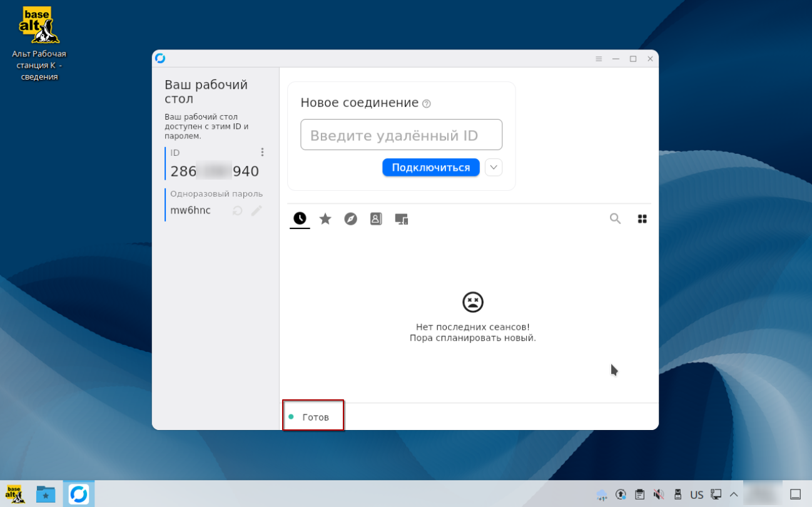This screenshot has height=507, width=812.
Task: Open the weather tray widget
Action: pyautogui.click(x=602, y=494)
